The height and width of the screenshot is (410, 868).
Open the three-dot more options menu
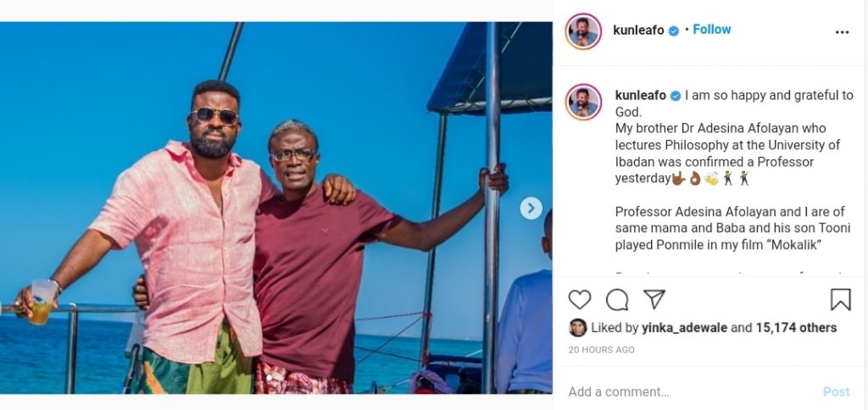point(842,32)
